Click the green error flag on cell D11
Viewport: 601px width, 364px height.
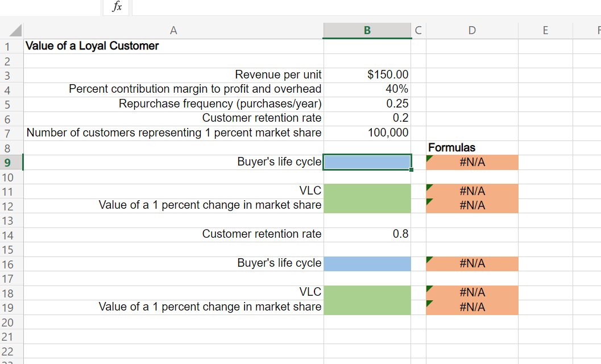(429, 187)
